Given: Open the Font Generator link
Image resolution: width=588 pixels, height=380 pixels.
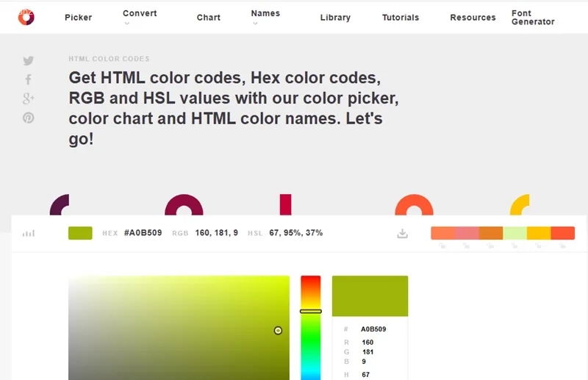Looking at the screenshot, I should (533, 18).
